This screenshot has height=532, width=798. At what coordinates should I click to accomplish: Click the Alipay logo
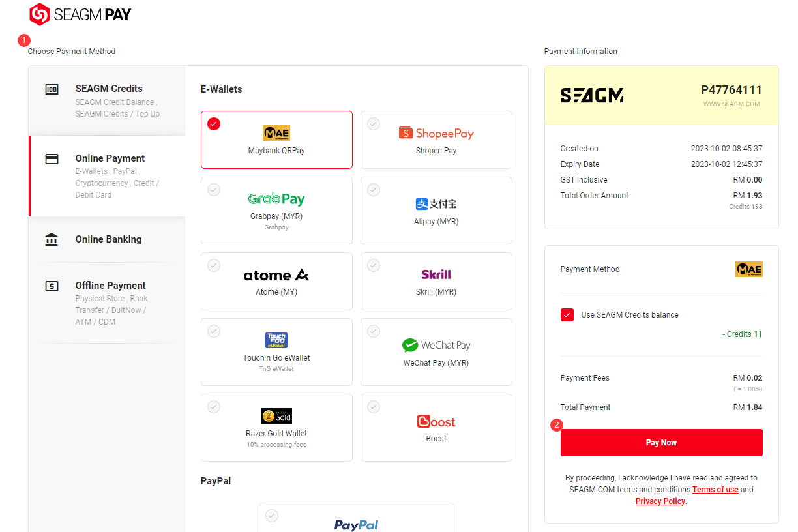click(436, 204)
